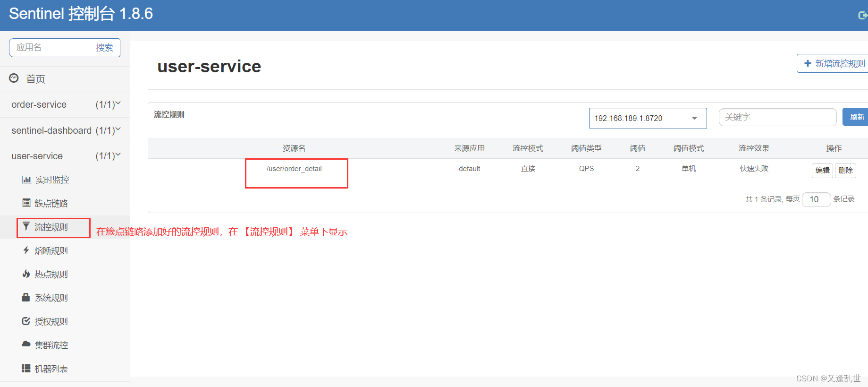Click the flow rules filter icon
Viewport: 868px width, 387px height.
(26, 226)
